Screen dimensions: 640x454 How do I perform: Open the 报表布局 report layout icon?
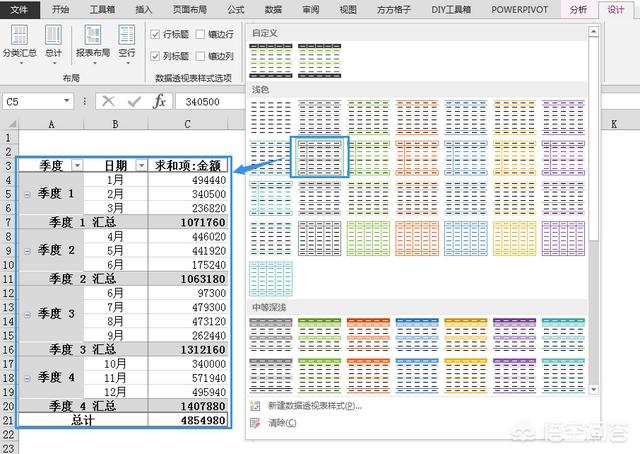pos(92,41)
